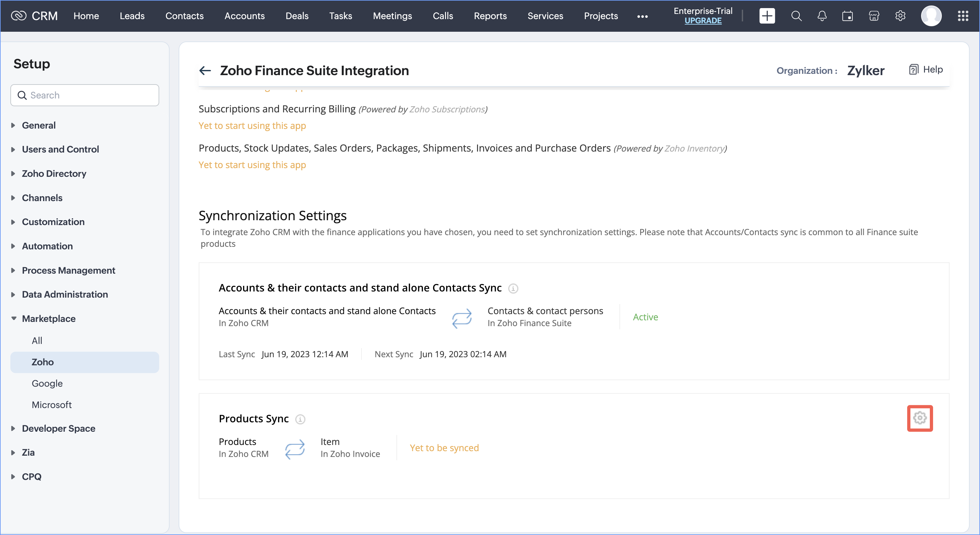Viewport: 980px width, 535px height.
Task: Open the calendar icon in top bar
Action: (x=847, y=16)
